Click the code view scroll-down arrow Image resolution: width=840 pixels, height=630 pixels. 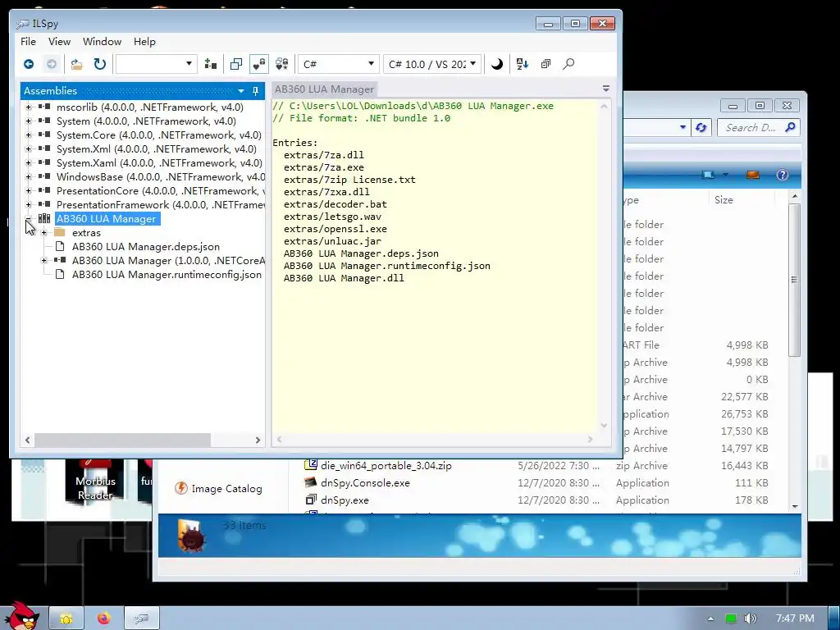click(604, 426)
